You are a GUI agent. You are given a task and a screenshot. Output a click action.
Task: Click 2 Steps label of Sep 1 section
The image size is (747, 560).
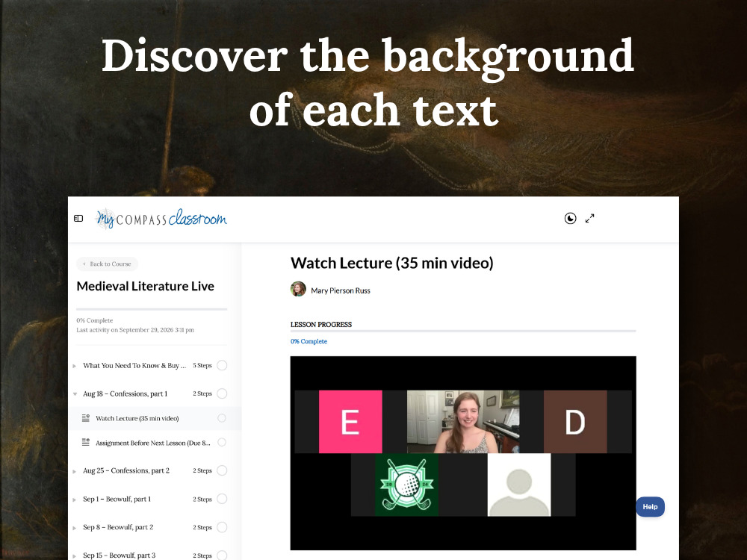tap(202, 499)
